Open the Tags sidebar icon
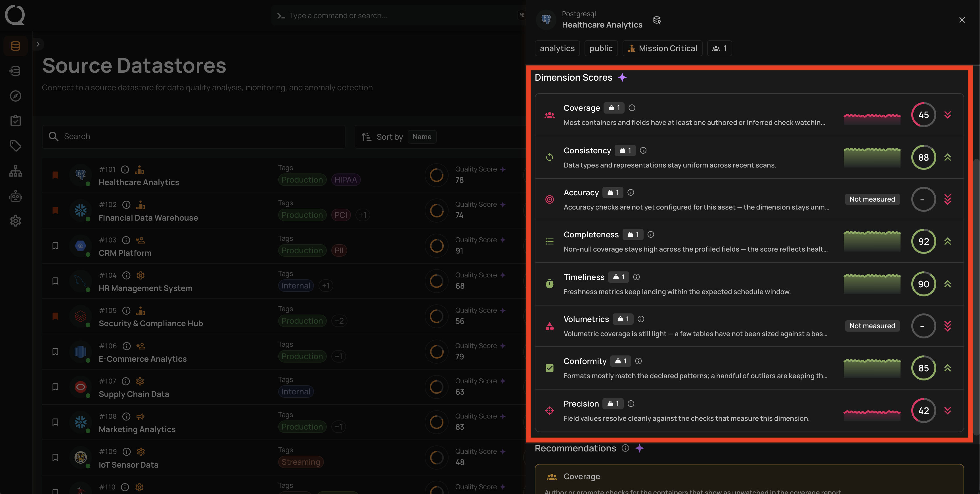Screen dimensions: 980x494 [x=16, y=146]
